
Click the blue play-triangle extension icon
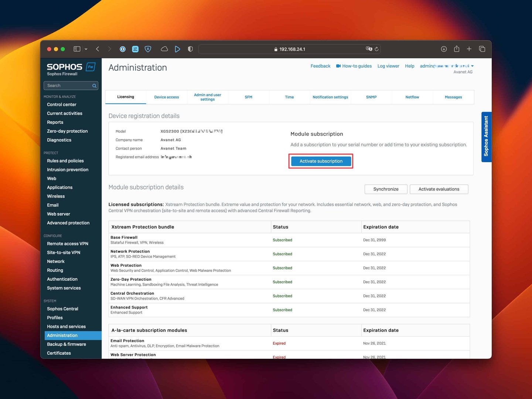click(x=177, y=49)
